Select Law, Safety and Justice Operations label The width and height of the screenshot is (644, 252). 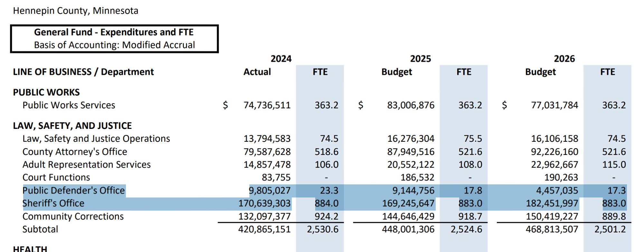click(x=96, y=139)
